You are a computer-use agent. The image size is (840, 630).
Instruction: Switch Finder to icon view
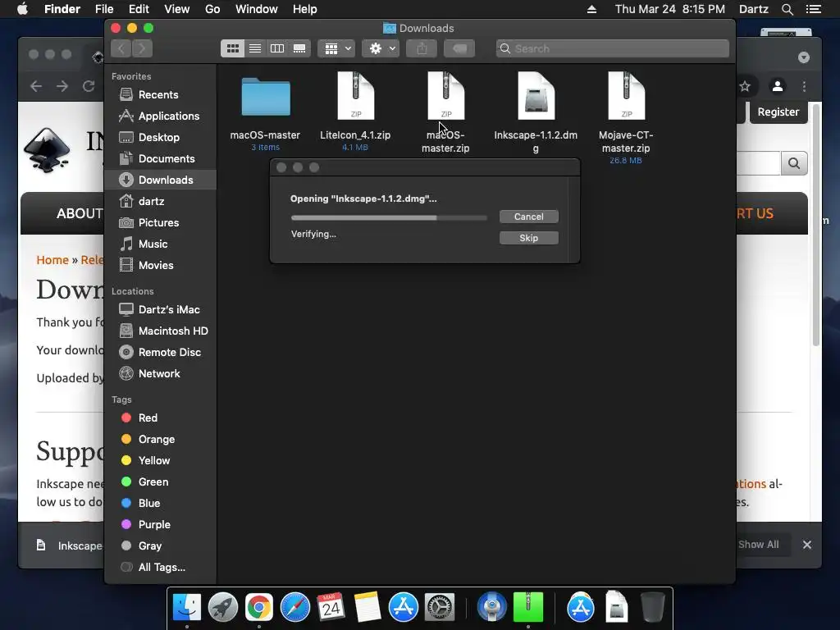232,48
